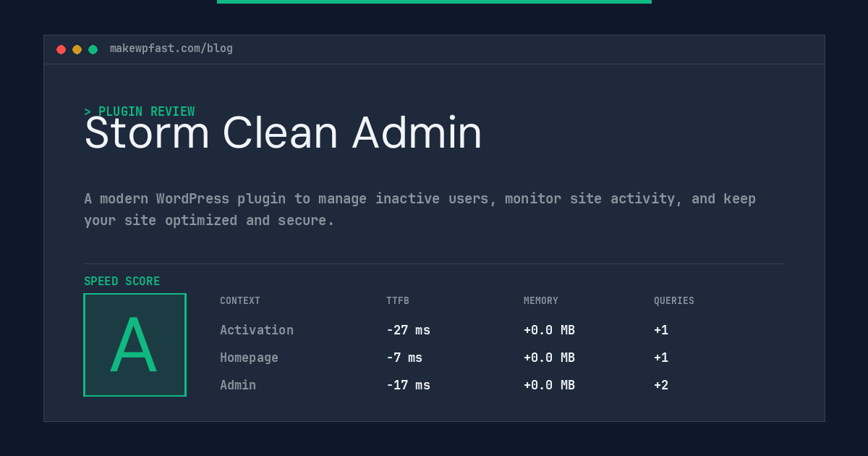The image size is (868, 456).
Task: Click the Activation memory +0.0 MB value
Action: point(549,330)
